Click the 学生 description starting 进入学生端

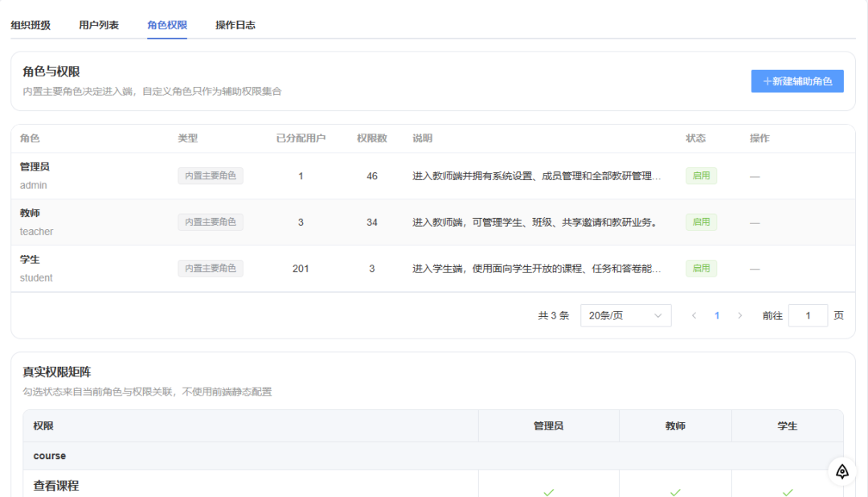(x=536, y=269)
